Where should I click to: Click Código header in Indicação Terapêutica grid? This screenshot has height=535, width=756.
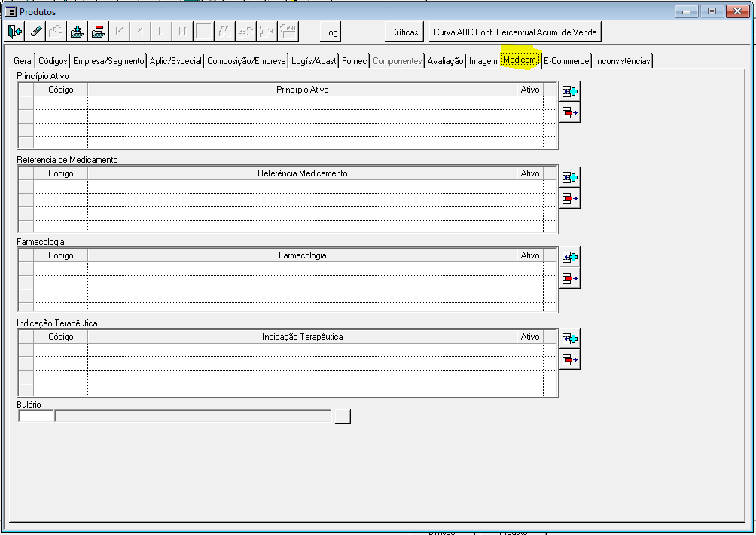pos(61,337)
